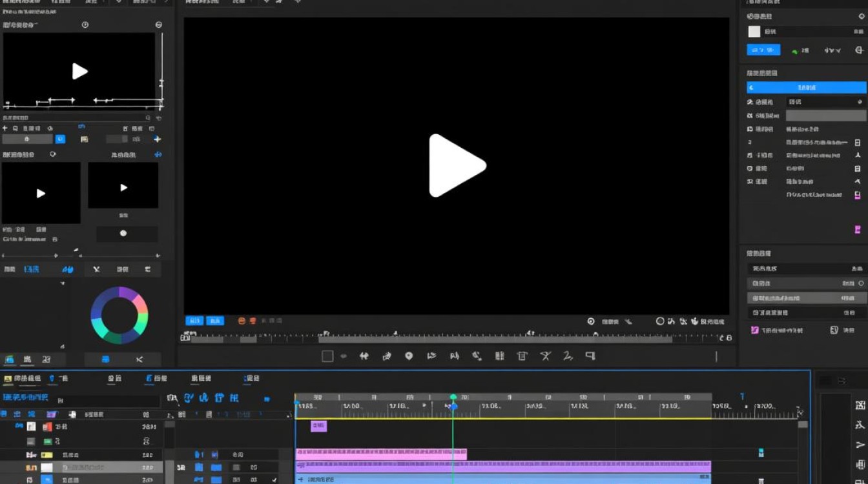Viewport: 868px width, 484px height.
Task: Open the smaller right thumbnail in the media panel
Action: point(123,185)
